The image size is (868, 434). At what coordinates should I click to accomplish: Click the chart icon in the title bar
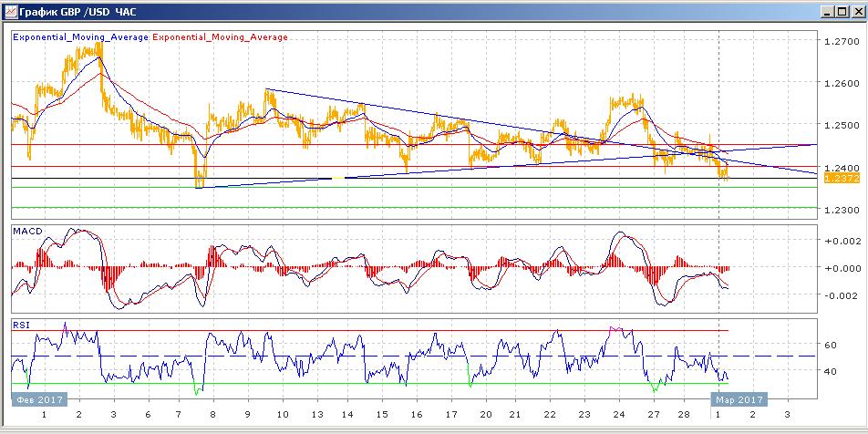pyautogui.click(x=11, y=12)
